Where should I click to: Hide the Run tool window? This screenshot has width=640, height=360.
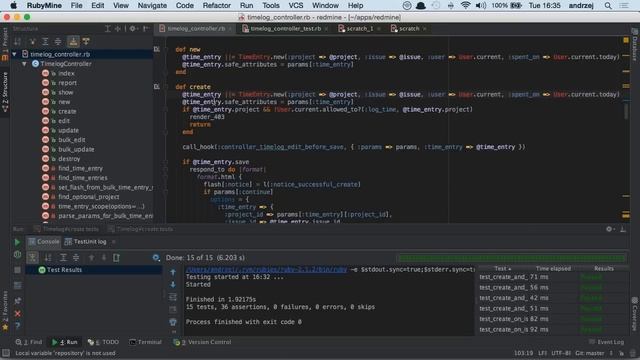623,229
